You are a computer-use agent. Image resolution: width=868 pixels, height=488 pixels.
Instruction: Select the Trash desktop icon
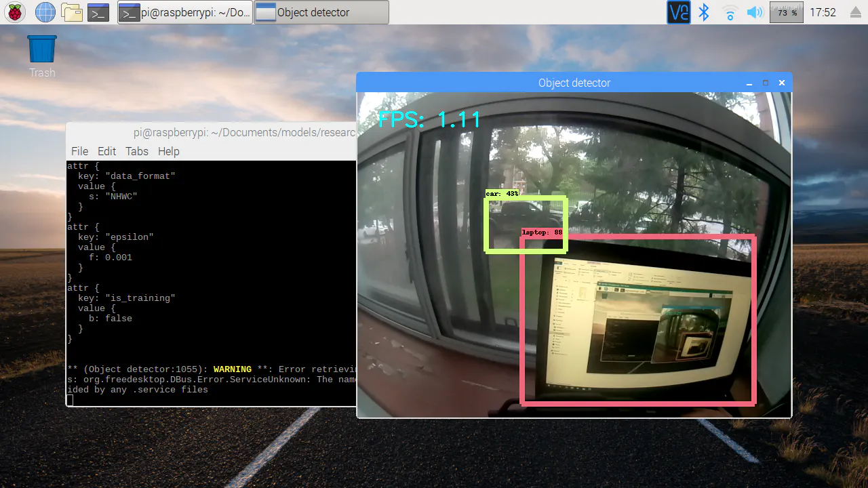pyautogui.click(x=42, y=56)
